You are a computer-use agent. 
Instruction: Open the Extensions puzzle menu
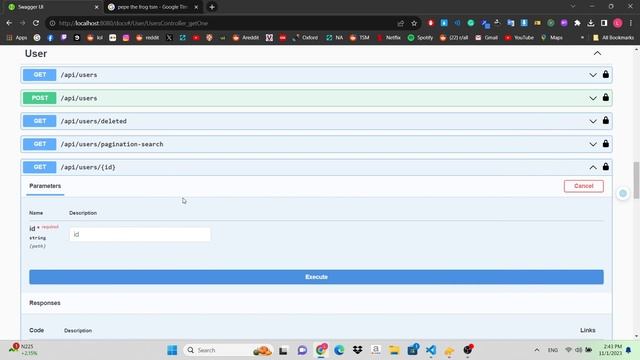tap(577, 23)
